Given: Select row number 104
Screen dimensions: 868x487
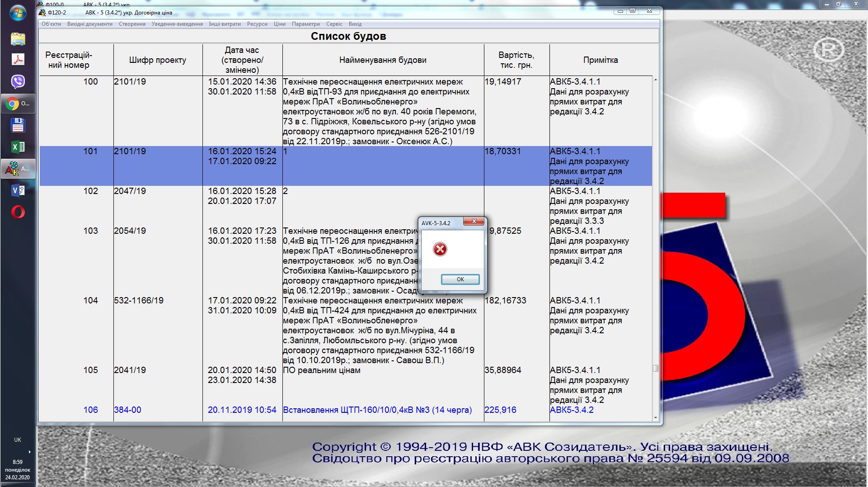Looking at the screenshot, I should 346,330.
